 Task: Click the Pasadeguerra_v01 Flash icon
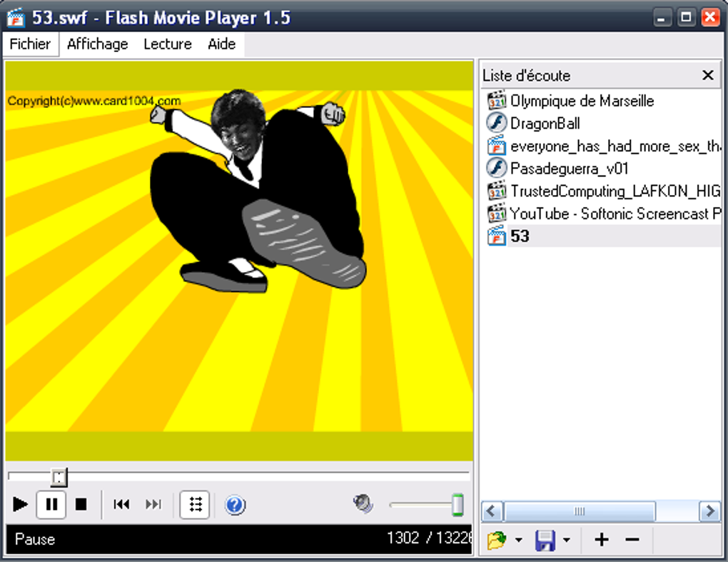click(x=496, y=168)
